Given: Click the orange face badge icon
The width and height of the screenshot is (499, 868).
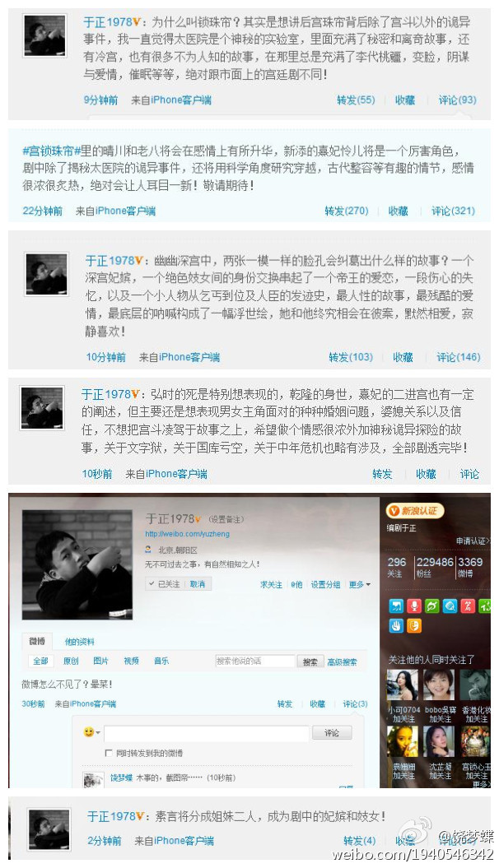Looking at the screenshot, I should [414, 625].
